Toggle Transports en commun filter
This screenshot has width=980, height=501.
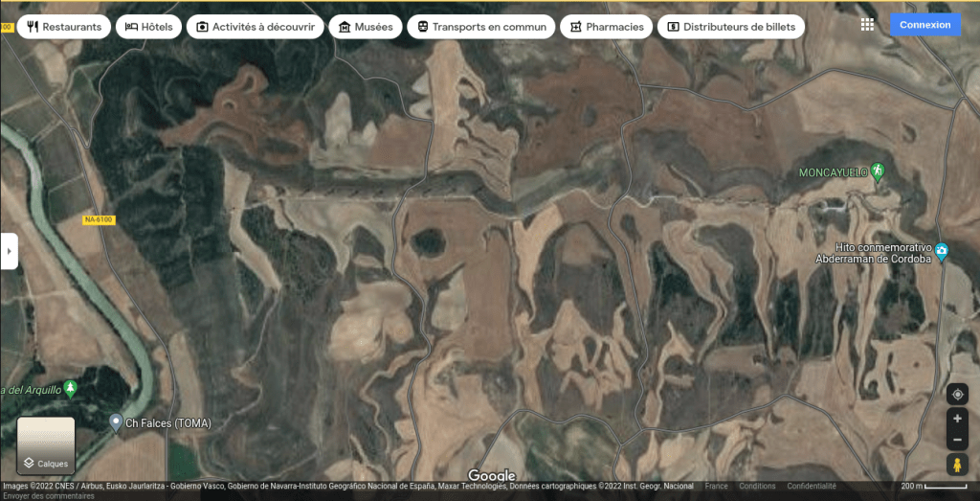[x=480, y=27]
